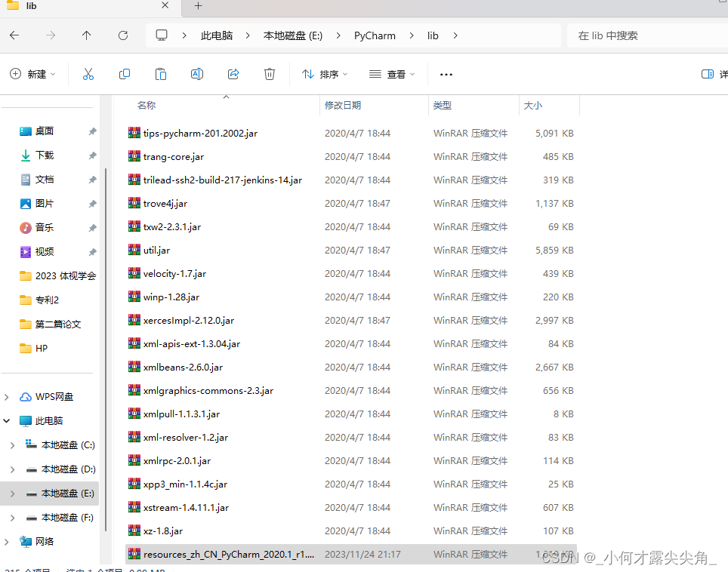Expand 本地磁盘 (D:) tree node
This screenshot has width=728, height=572.
point(13,469)
